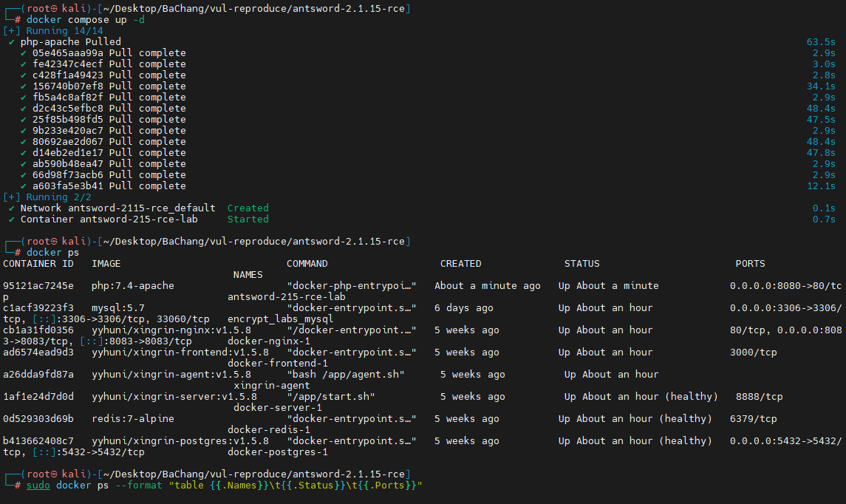Click the green Created status text

point(248,208)
